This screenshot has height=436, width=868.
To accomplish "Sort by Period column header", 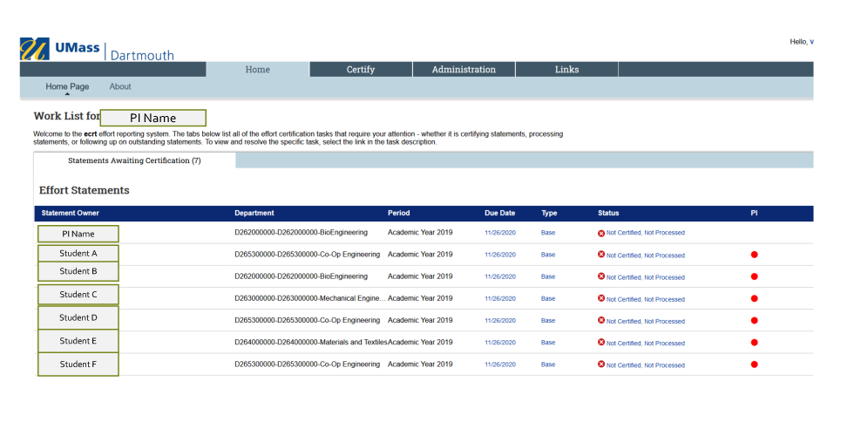I will tap(398, 214).
